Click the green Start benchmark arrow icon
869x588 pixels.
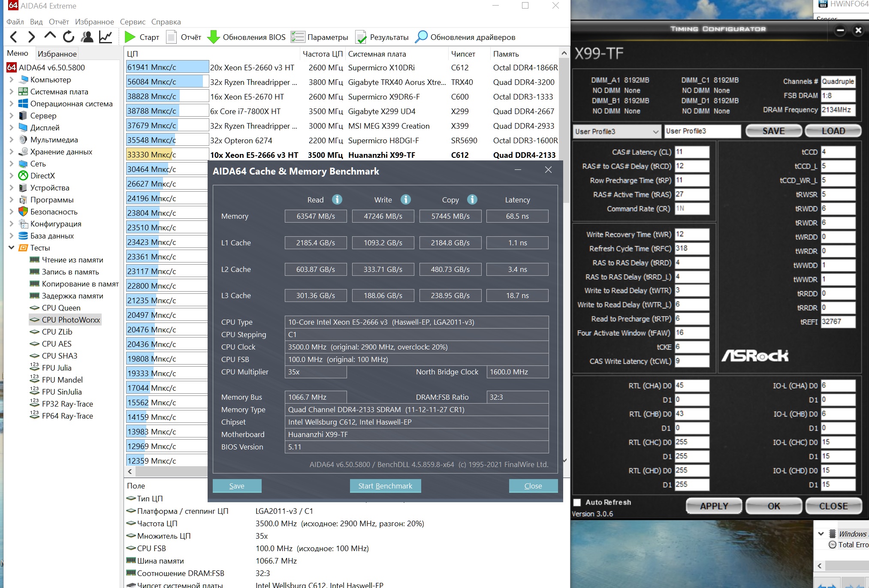(130, 37)
